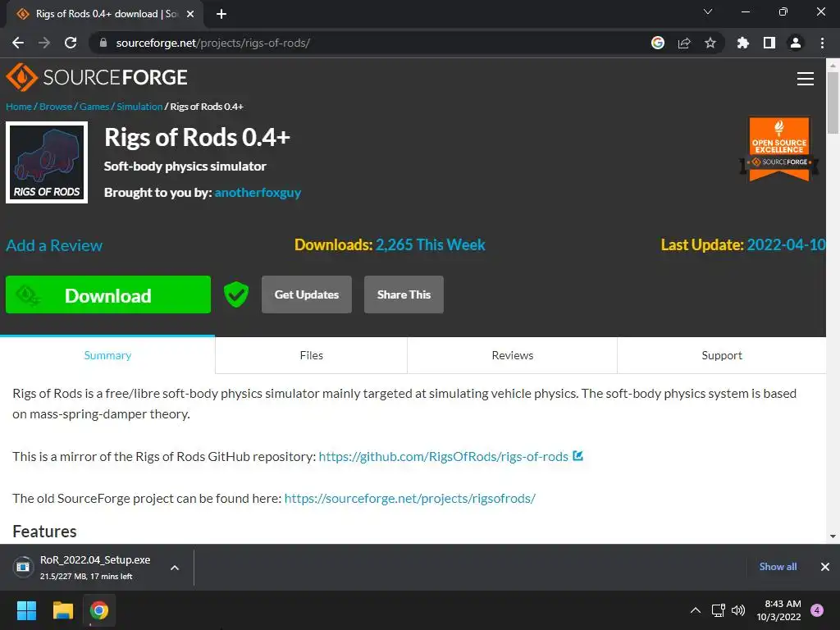Click the share page icon in the address bar
The width and height of the screenshot is (840, 630).
(684, 43)
